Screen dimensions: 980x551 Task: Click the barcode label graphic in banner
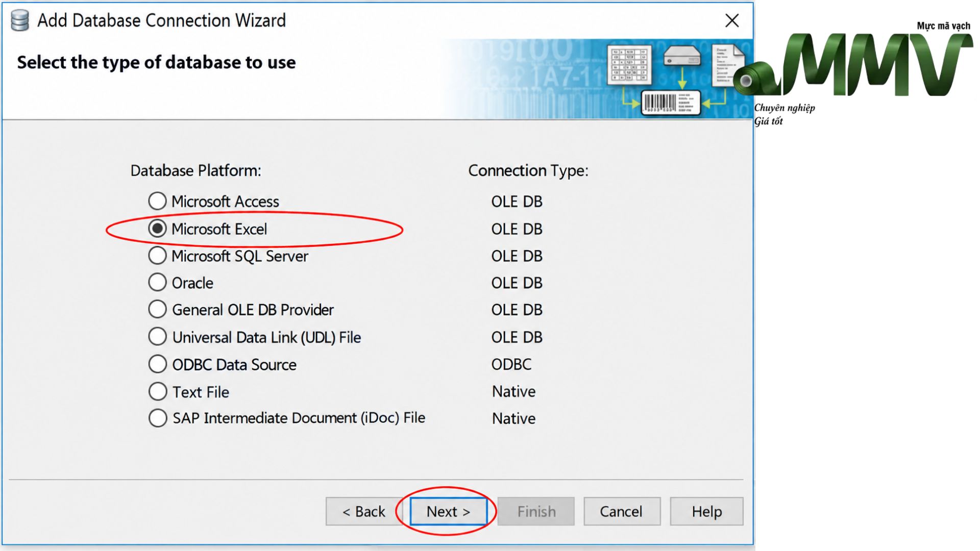670,103
